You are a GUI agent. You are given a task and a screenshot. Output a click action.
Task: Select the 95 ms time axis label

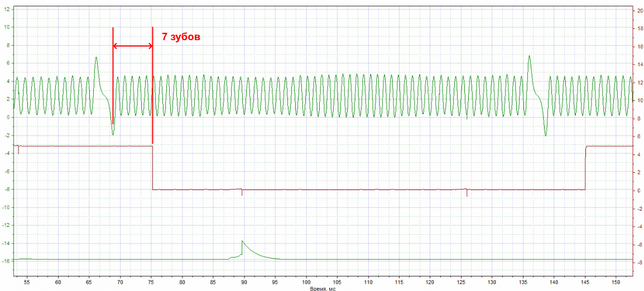[x=275, y=283]
